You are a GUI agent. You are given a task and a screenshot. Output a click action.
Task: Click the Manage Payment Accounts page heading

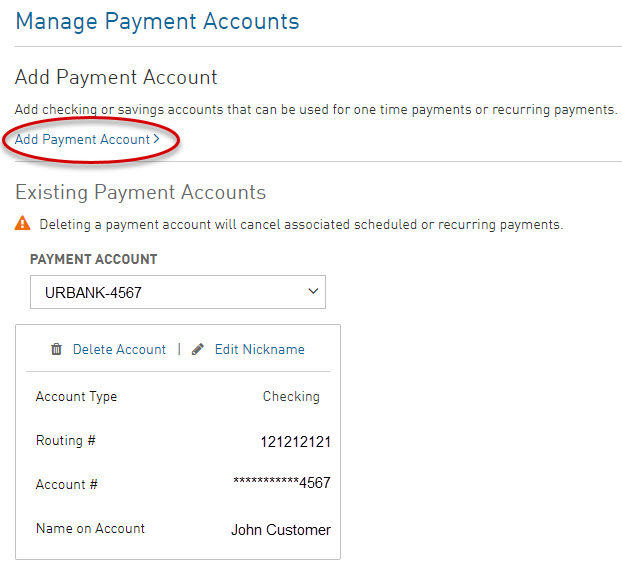(x=157, y=21)
